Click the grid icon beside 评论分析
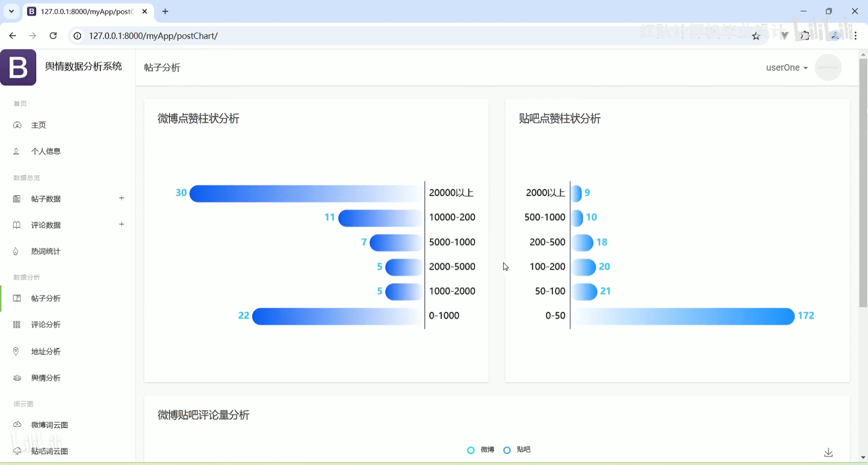The width and height of the screenshot is (868, 465). [17, 325]
